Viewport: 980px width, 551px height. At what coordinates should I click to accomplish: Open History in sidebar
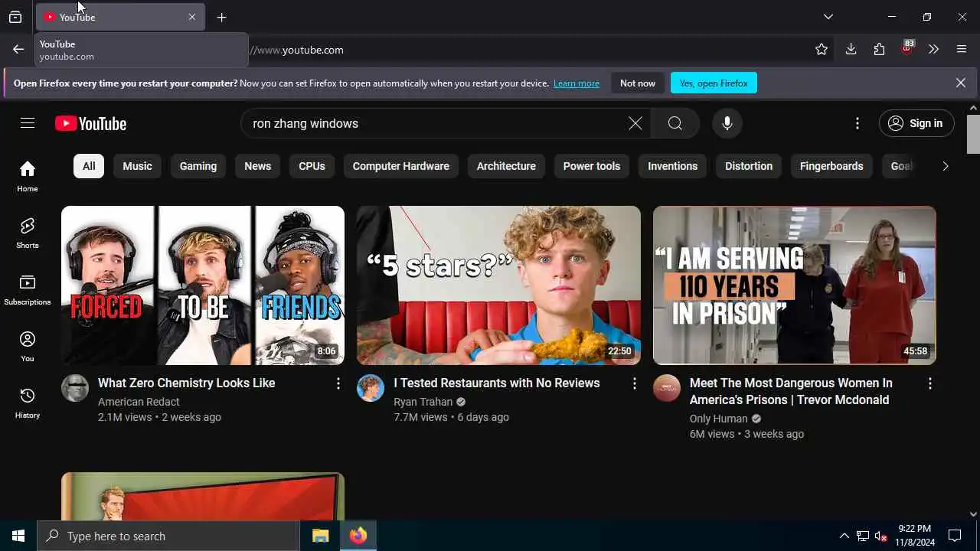click(28, 403)
